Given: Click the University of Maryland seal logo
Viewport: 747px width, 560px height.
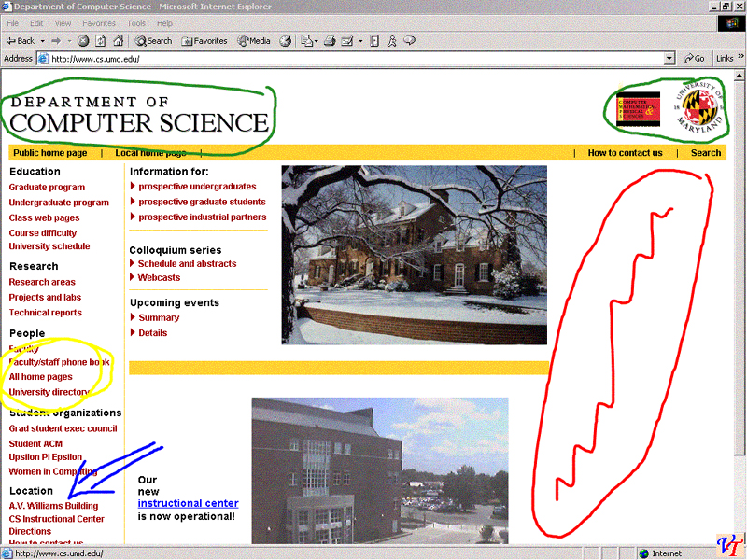Looking at the screenshot, I should click(698, 108).
